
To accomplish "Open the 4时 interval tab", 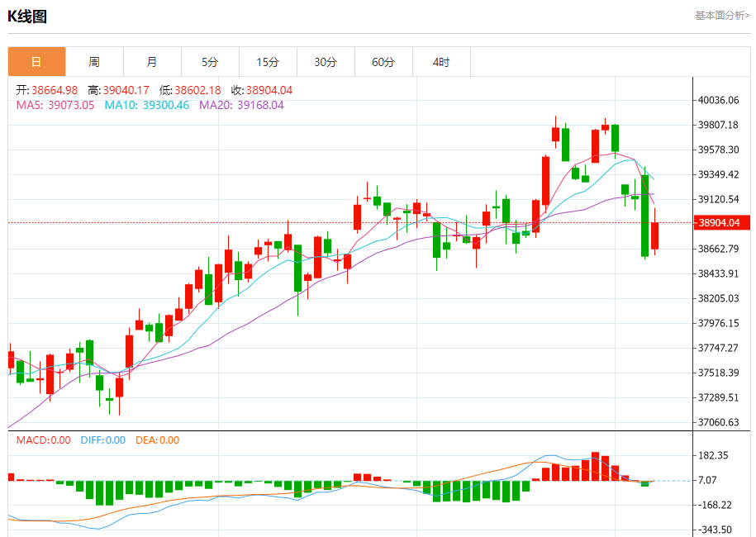I will point(442,62).
